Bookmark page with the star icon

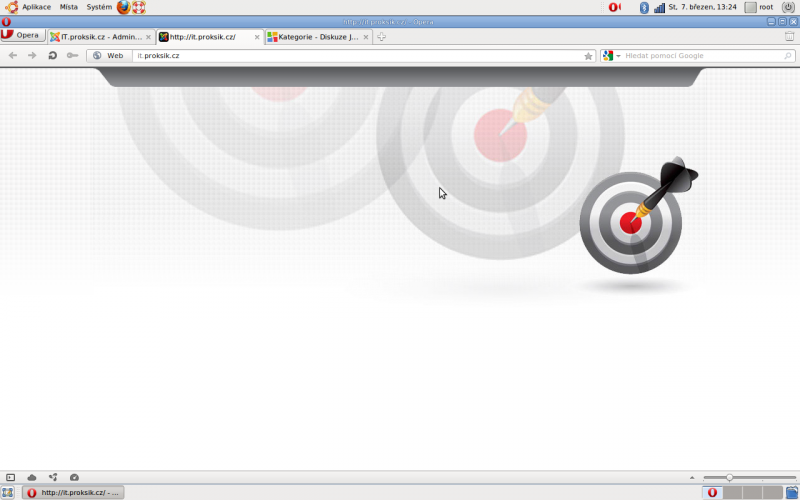588,56
